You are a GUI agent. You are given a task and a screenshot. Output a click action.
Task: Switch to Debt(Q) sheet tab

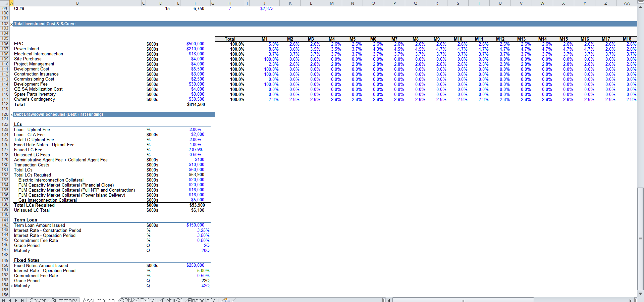172,300
